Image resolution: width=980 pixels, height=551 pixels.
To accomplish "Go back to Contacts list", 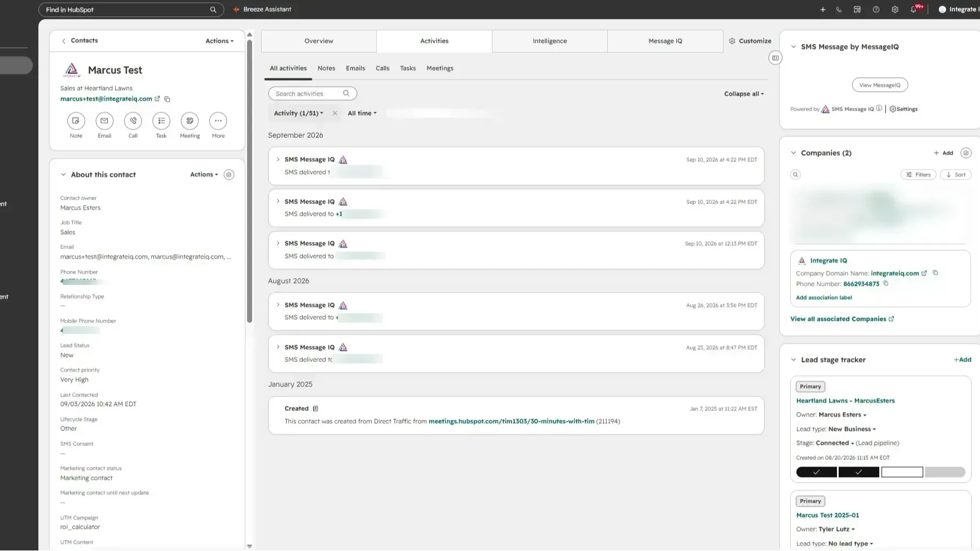I will point(80,41).
